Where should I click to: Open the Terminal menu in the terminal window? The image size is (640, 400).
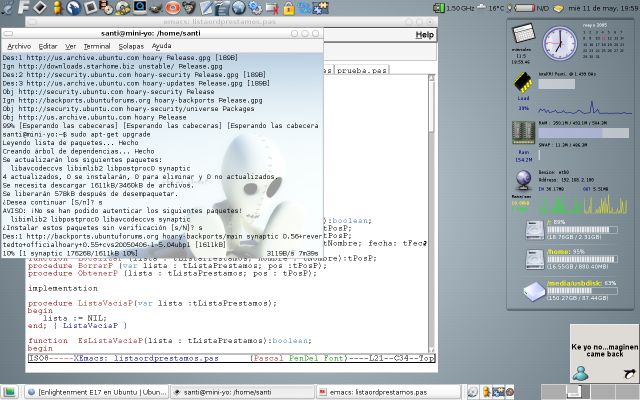[x=97, y=46]
